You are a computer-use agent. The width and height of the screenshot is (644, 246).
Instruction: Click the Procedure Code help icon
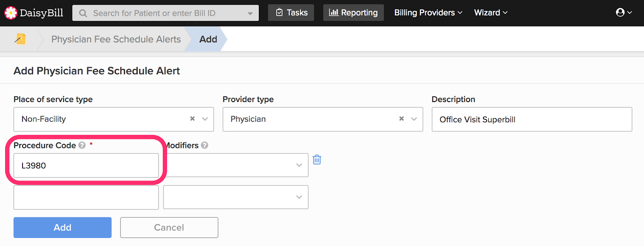click(x=82, y=145)
